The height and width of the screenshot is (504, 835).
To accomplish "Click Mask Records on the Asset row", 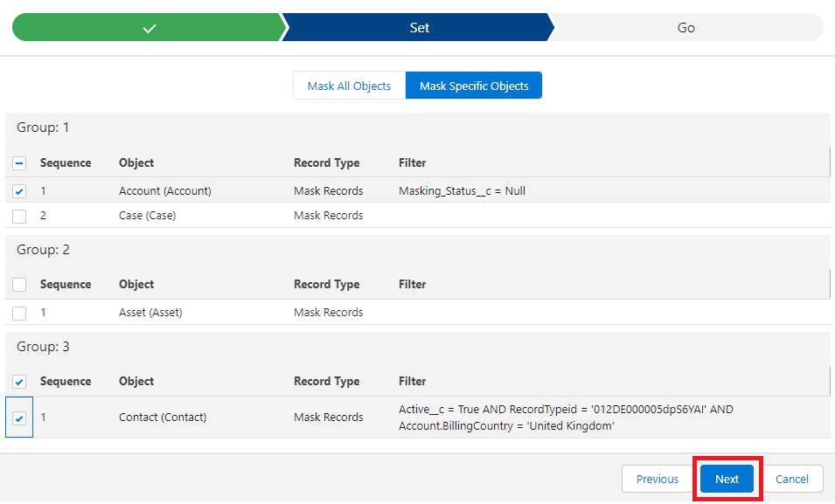I will (328, 312).
